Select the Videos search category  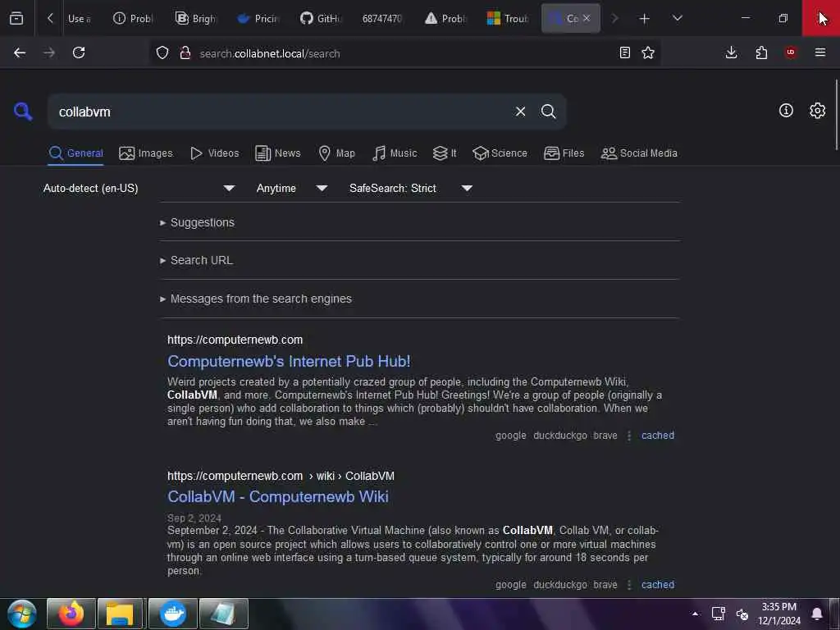click(x=215, y=153)
